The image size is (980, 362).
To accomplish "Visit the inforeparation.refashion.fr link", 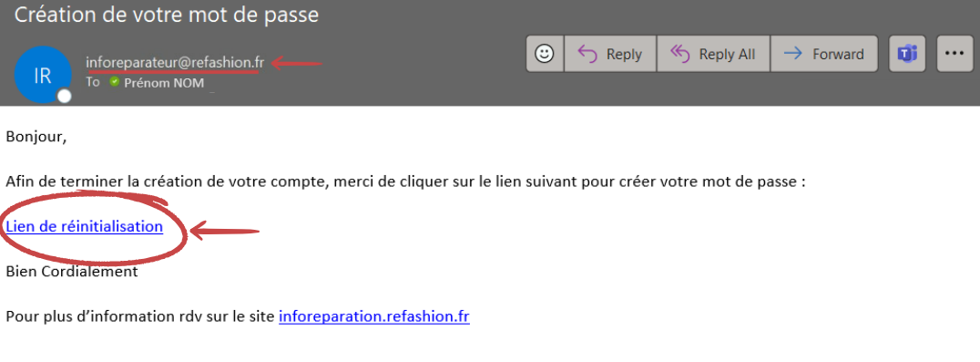I will [x=373, y=316].
